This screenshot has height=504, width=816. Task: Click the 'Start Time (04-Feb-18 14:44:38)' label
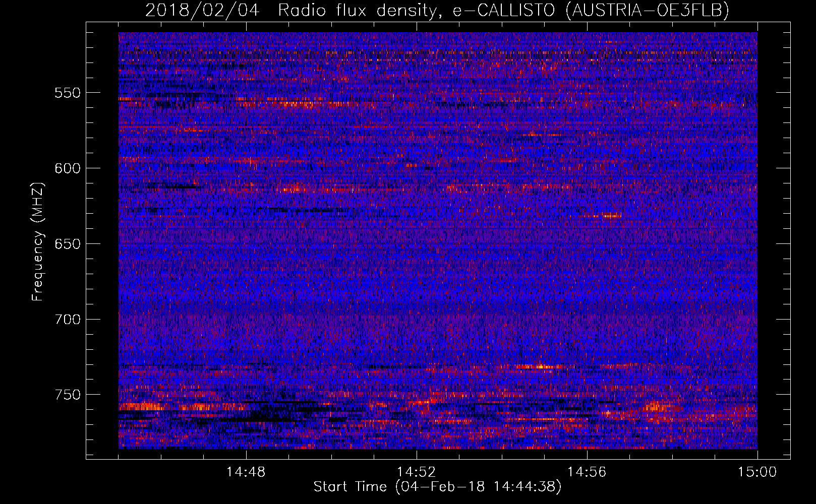437,487
